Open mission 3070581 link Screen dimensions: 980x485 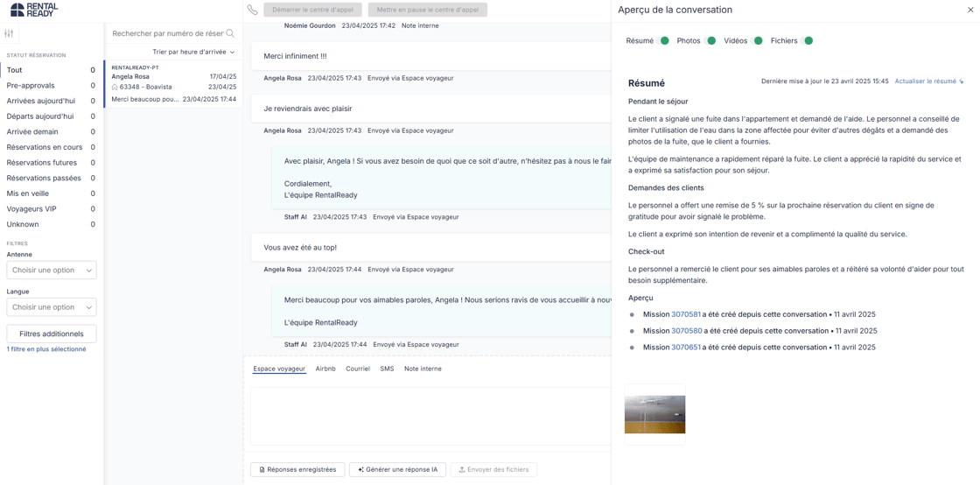point(686,314)
